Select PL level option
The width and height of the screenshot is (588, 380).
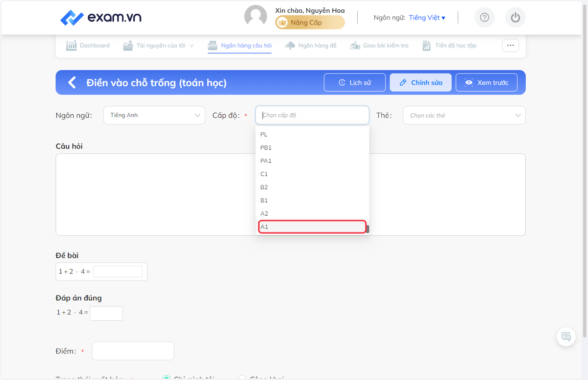(312, 134)
